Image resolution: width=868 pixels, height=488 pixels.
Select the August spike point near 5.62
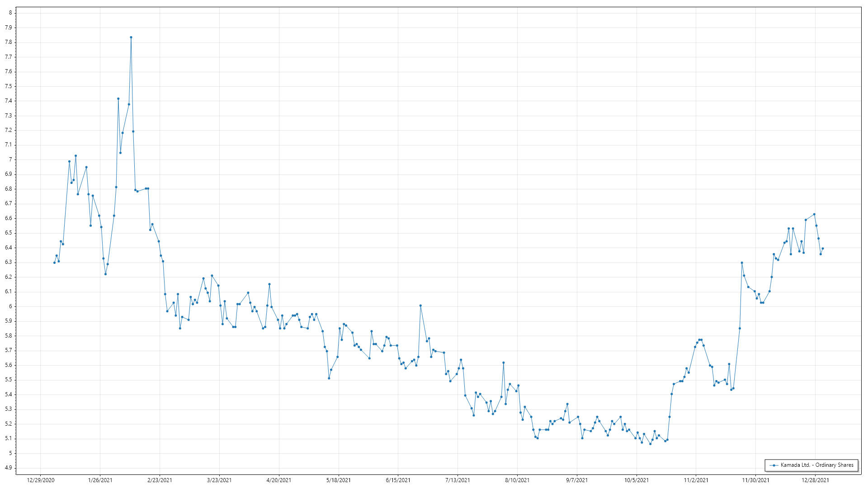pyautogui.click(x=504, y=362)
